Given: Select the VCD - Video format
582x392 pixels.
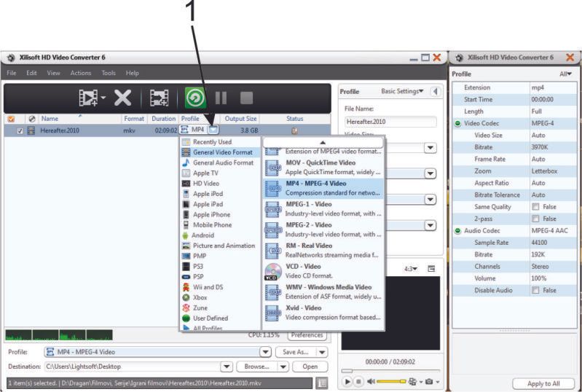Looking at the screenshot, I should click(323, 271).
